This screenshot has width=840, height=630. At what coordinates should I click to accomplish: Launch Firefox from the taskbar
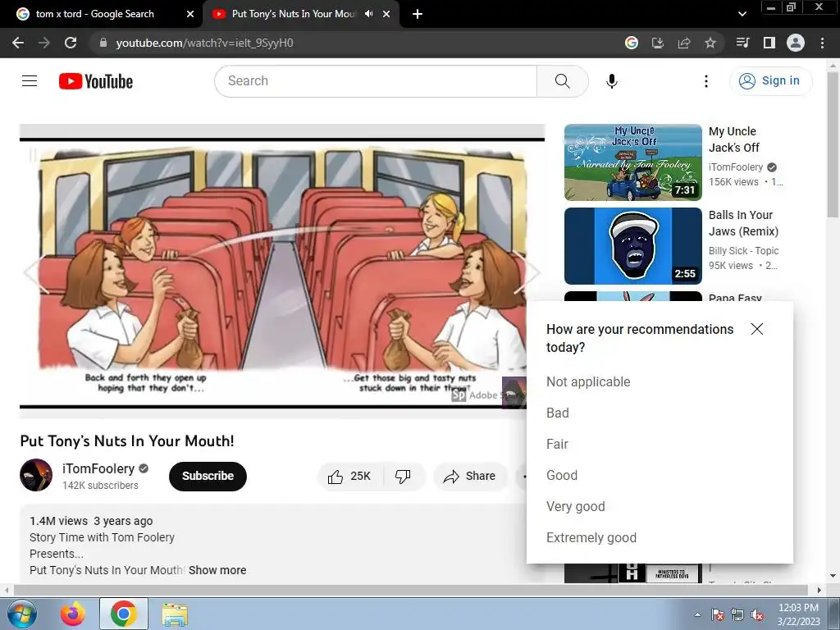pos(72,614)
